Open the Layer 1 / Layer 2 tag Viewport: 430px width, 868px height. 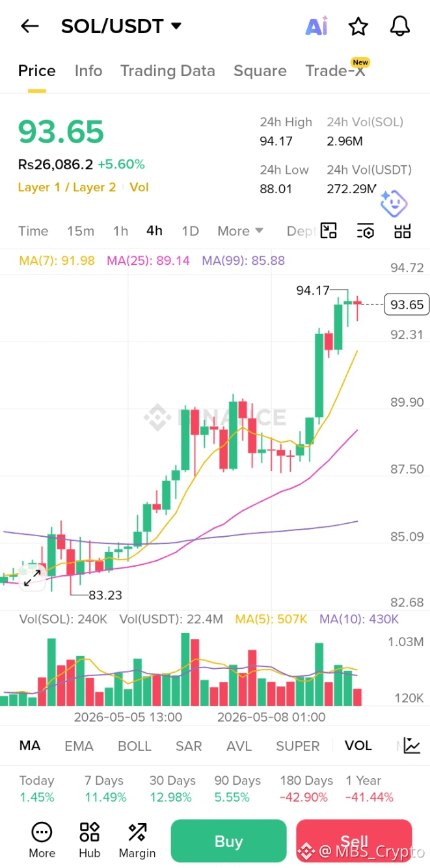coord(67,187)
